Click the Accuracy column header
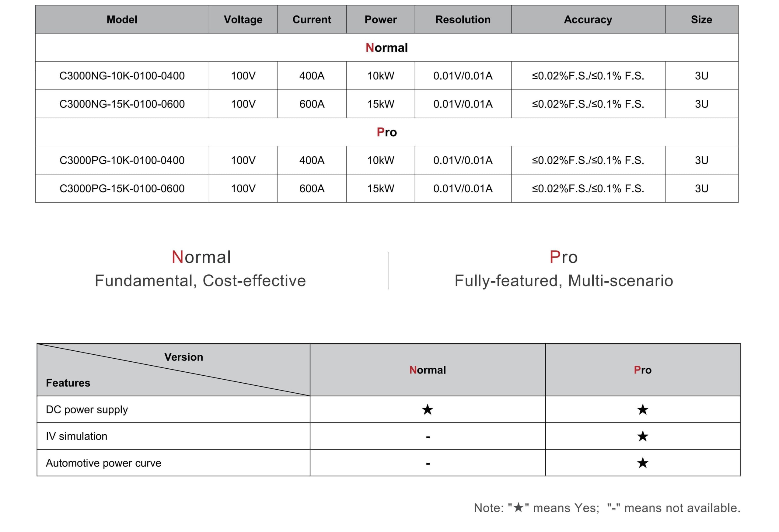 tap(588, 19)
